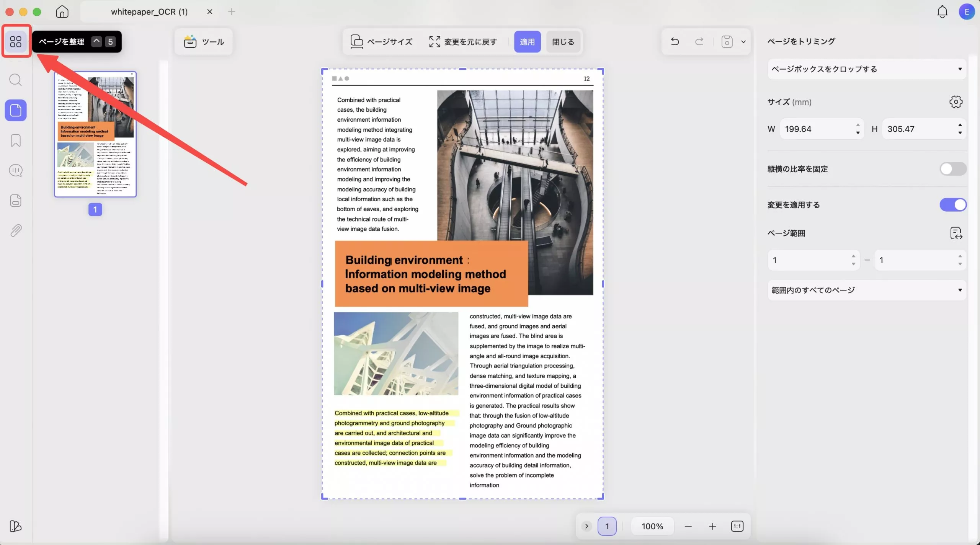Viewport: 980px width, 545px height.
Task: Click the blue 適用 apply button
Action: coord(527,42)
